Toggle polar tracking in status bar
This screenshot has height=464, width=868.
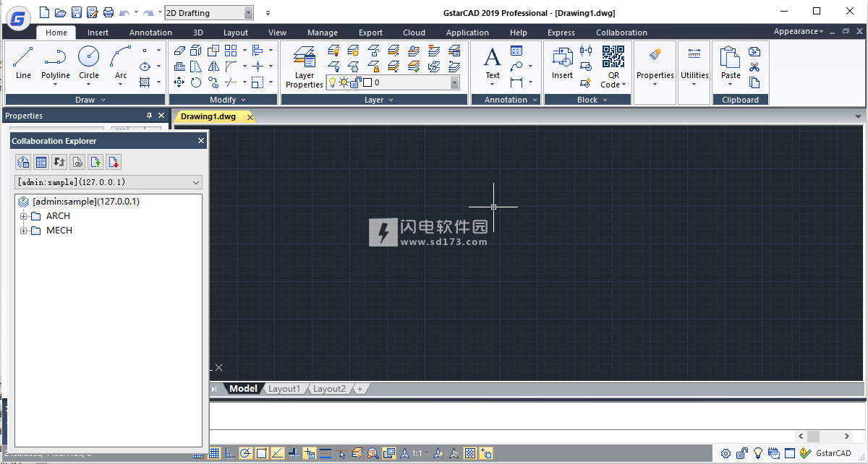click(x=246, y=453)
